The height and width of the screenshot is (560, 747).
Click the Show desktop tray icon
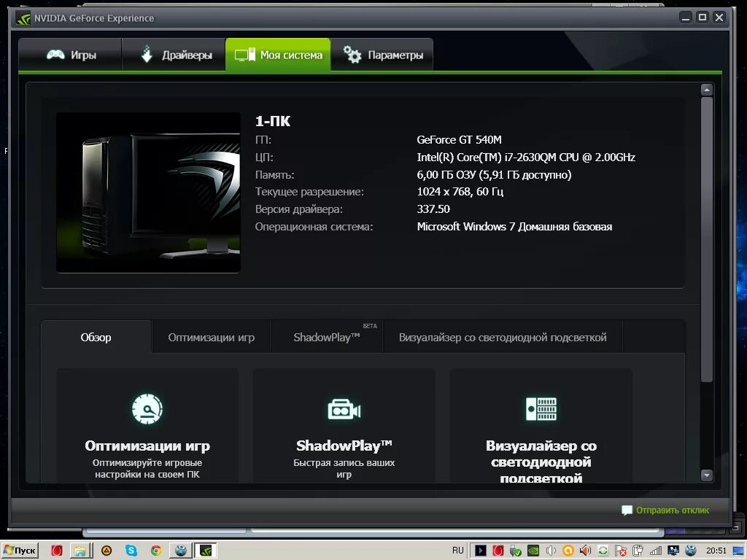740,551
